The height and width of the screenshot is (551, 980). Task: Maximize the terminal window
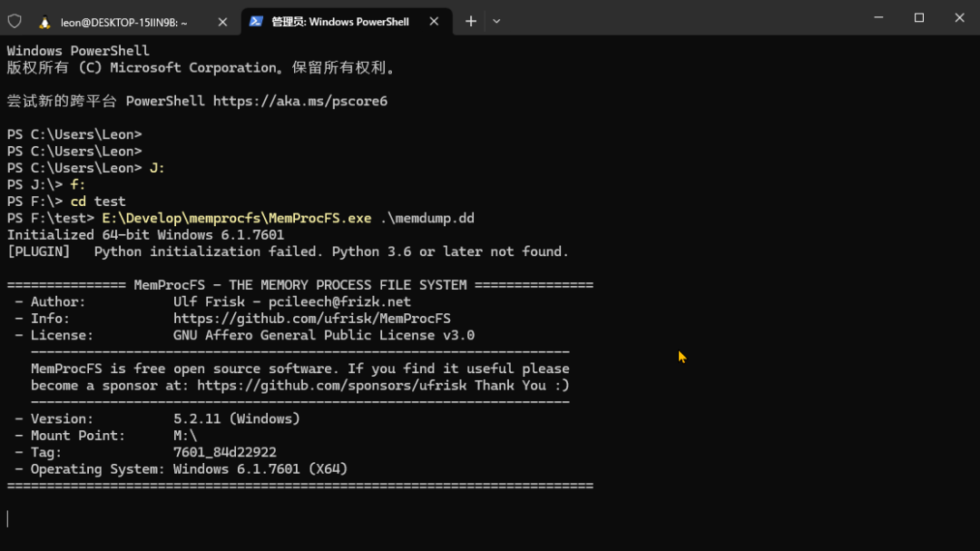pyautogui.click(x=918, y=17)
